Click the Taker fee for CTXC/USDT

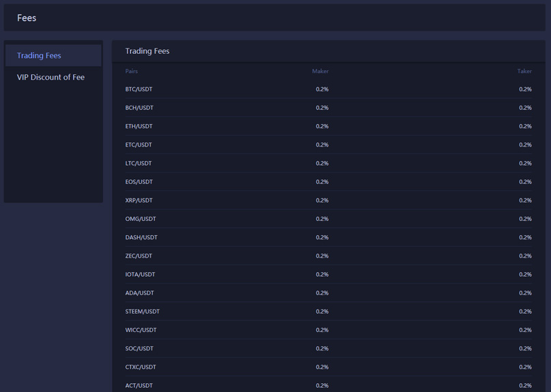(x=525, y=367)
